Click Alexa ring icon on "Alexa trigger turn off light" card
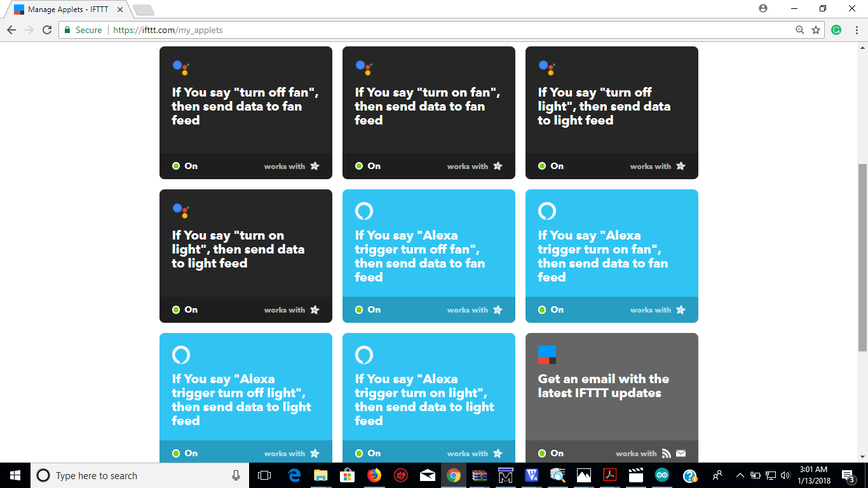Image resolution: width=868 pixels, height=488 pixels. tap(181, 355)
